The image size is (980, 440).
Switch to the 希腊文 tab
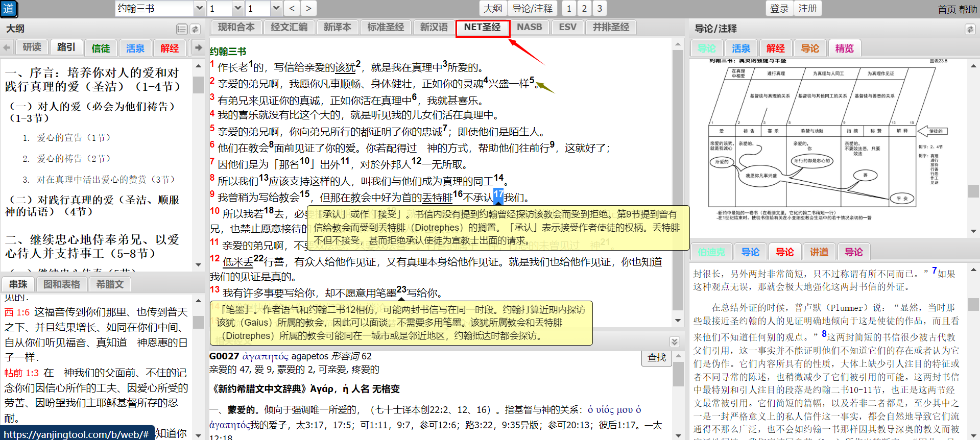[110, 284]
